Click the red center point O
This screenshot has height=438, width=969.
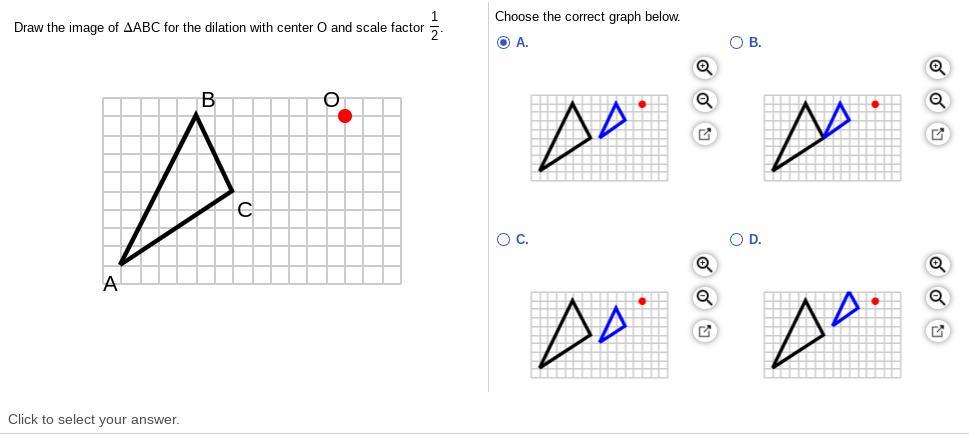click(345, 116)
